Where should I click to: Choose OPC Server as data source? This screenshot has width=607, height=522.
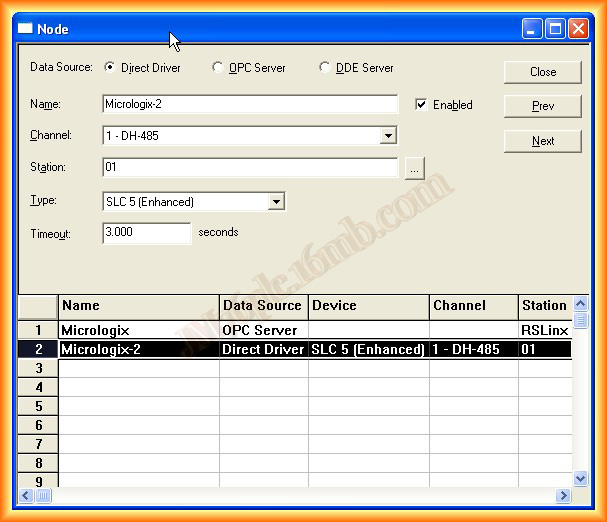click(x=218, y=68)
